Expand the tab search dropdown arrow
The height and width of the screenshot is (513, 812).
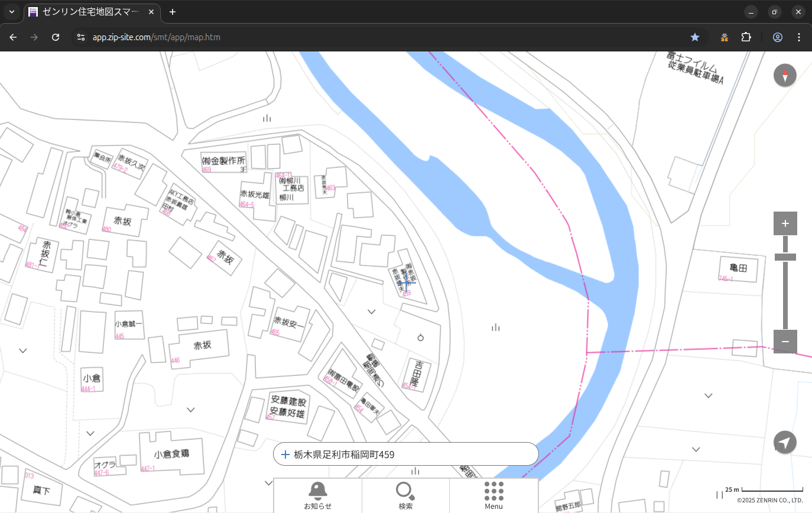click(x=11, y=12)
